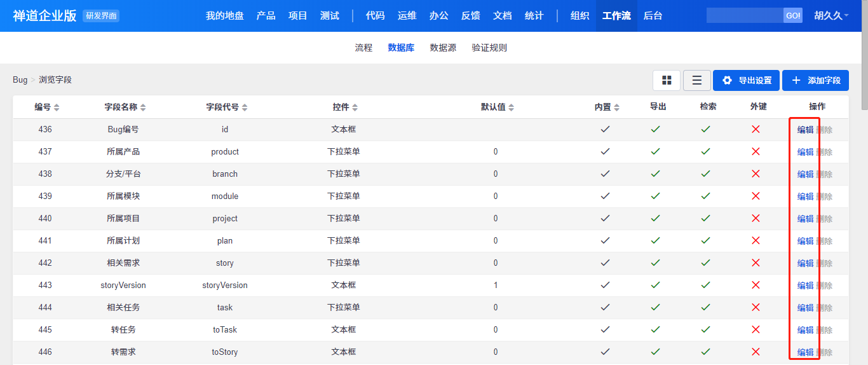Sort by 字段代号 column arrows
The image size is (868, 365).
[x=245, y=107]
